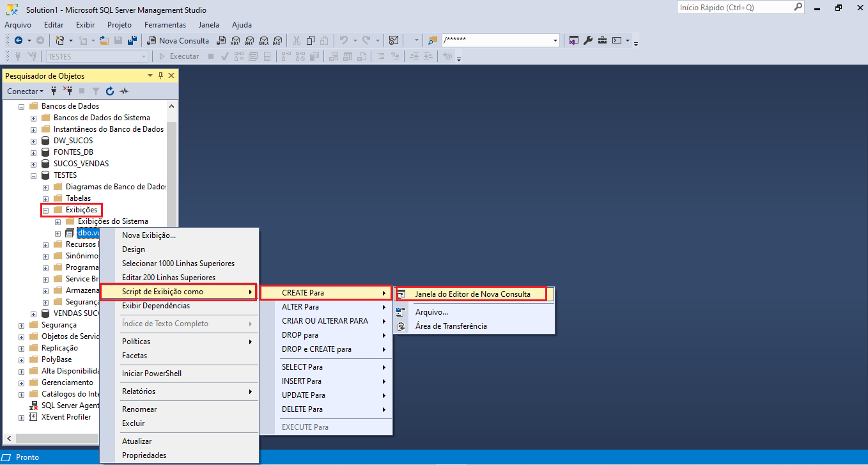This screenshot has height=465, width=868.
Task: Select the XEvent Profiler tree item
Action: [66, 417]
